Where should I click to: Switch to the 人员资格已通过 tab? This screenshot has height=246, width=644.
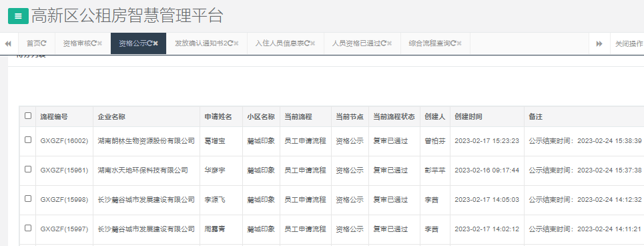pyautogui.click(x=356, y=43)
